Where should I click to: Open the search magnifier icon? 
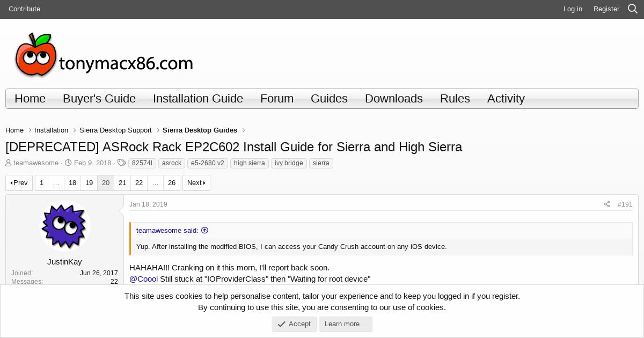pyautogui.click(x=633, y=9)
